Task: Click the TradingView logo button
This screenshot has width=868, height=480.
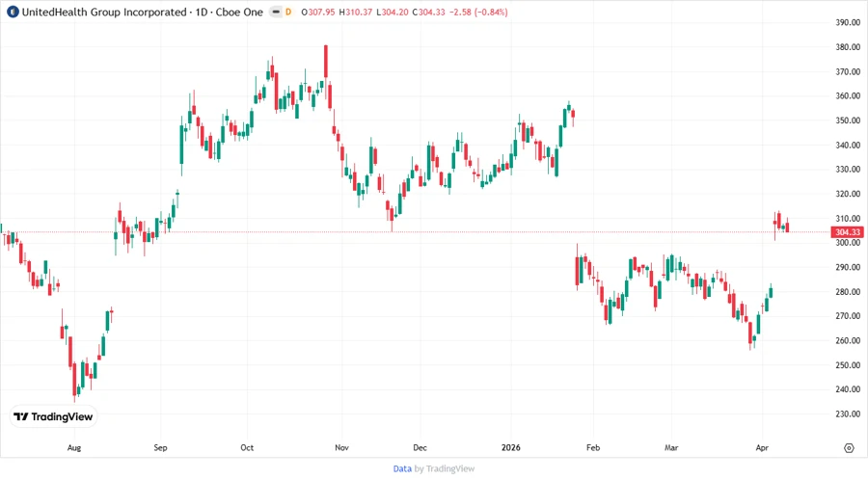Action: pos(53,417)
